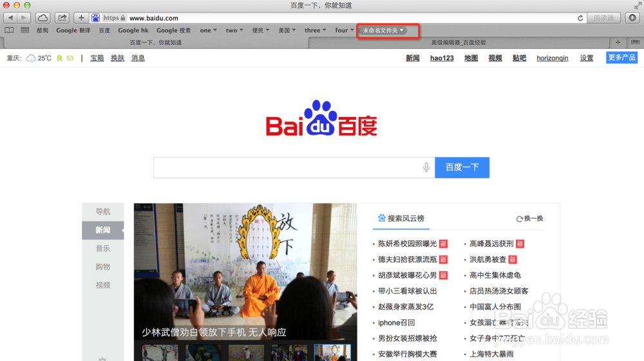Open the 宝箱 link
Viewport: 644px width, 361px height.
pos(97,58)
